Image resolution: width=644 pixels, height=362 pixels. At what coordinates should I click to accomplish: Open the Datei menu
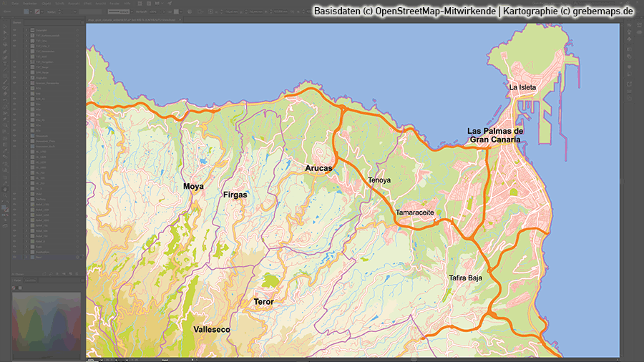pos(15,3)
